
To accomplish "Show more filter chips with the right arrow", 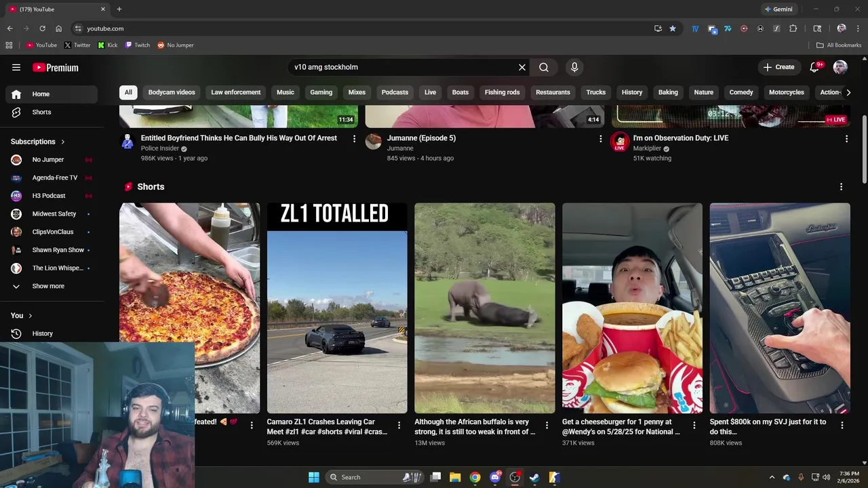I will click(848, 92).
